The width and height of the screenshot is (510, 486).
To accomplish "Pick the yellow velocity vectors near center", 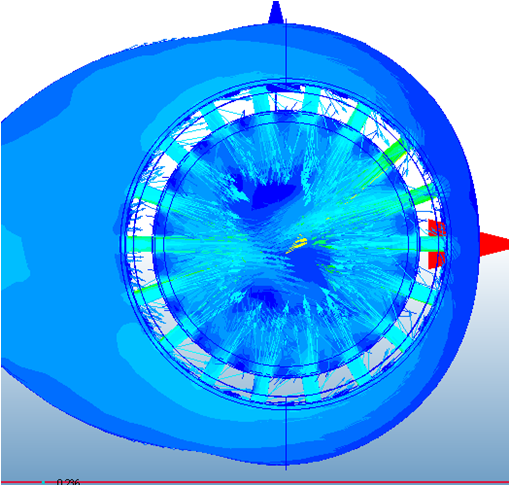I will point(296,244).
